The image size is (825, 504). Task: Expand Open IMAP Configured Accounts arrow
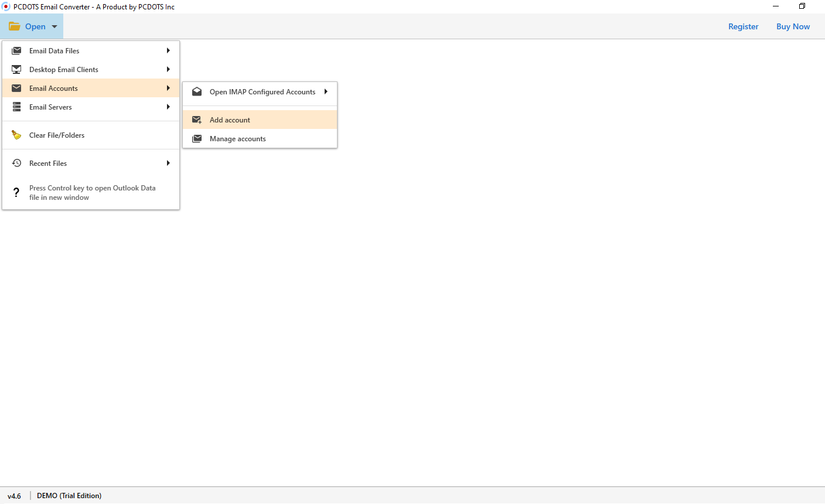coord(326,92)
